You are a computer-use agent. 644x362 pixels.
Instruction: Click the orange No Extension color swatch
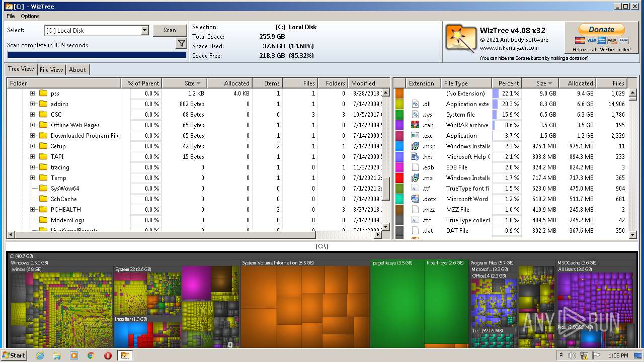(x=399, y=93)
